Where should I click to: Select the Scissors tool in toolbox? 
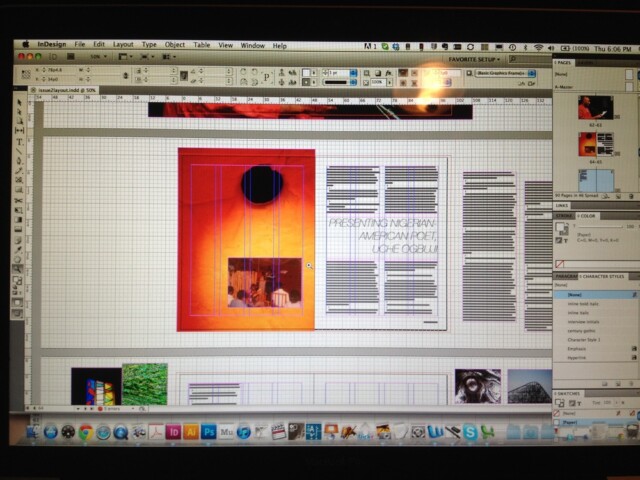18,200
